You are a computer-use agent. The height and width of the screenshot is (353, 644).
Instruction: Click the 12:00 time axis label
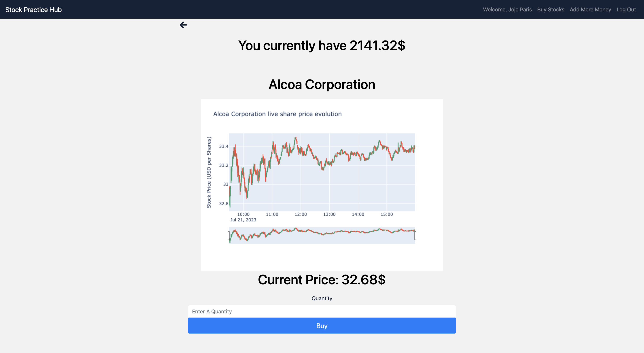[x=301, y=214]
